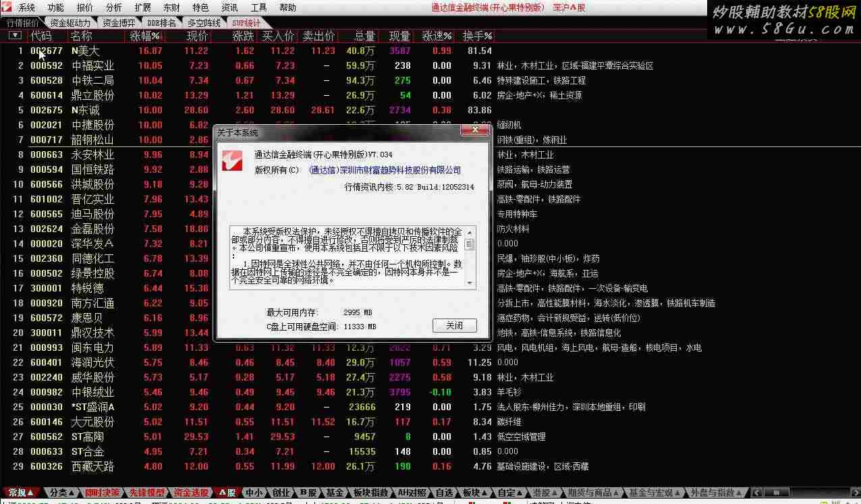
Task: Click the red application logo in the about dialog
Action: tap(233, 161)
